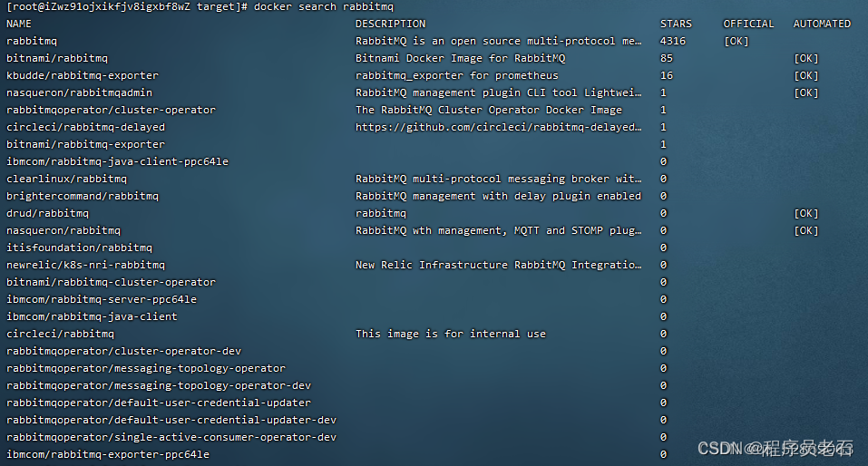The width and height of the screenshot is (868, 466).
Task: Select 'ibmcom/rabbitmq-server-ppc64le' image name
Action: click(x=102, y=299)
